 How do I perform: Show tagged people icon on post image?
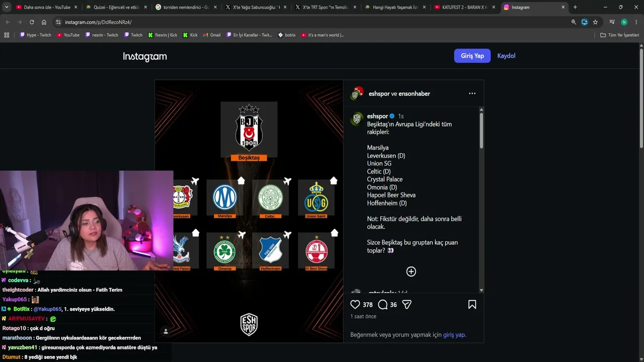point(166,331)
